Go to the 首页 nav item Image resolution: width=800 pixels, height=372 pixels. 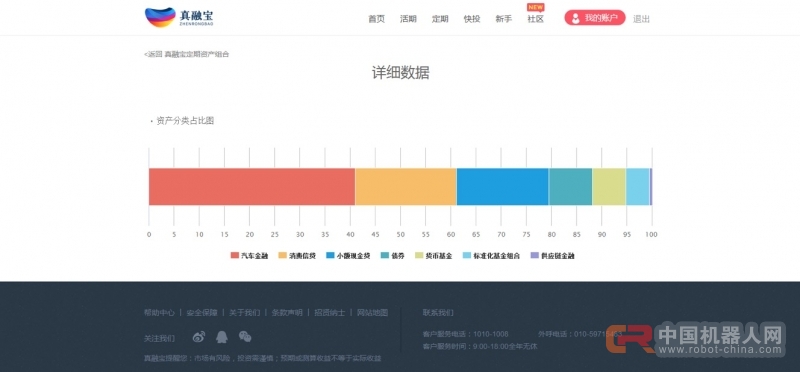tap(377, 19)
